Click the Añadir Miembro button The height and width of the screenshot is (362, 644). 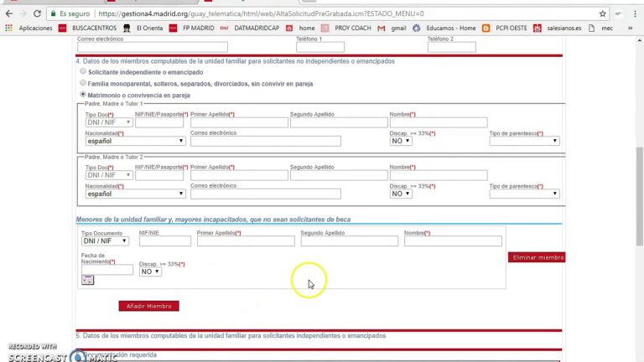click(x=148, y=306)
